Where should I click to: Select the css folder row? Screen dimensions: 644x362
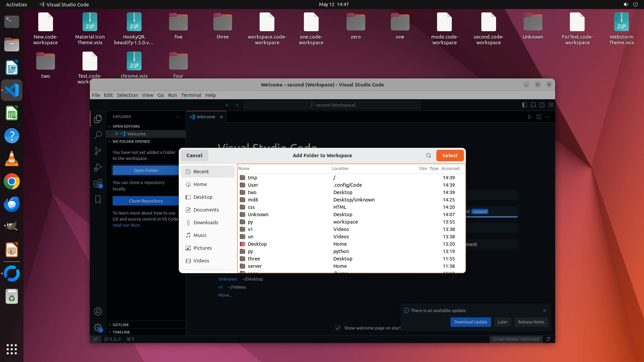(251, 207)
